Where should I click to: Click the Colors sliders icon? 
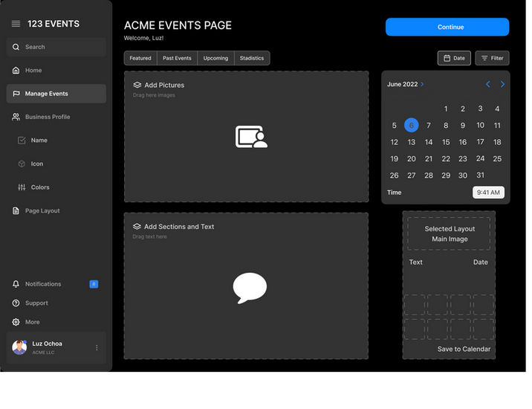point(22,187)
